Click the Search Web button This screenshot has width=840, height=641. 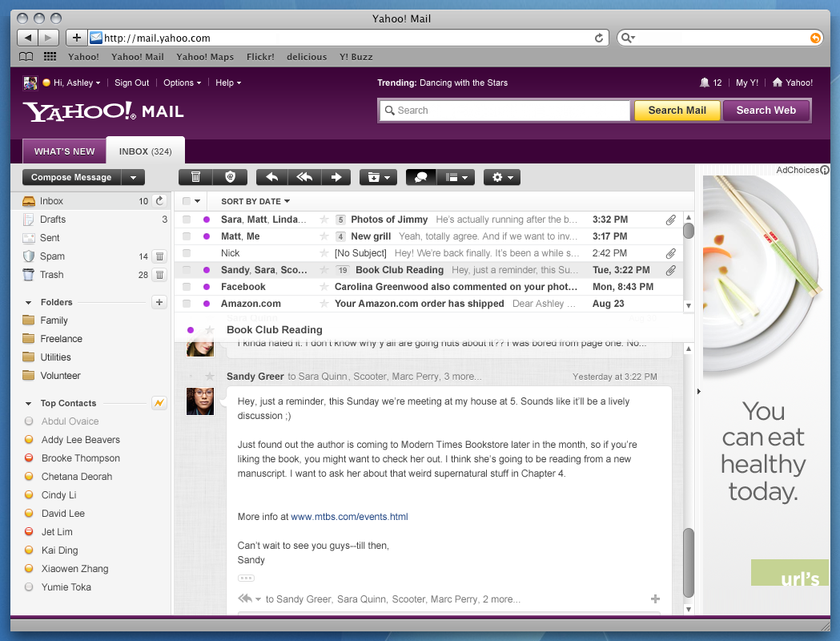point(766,111)
